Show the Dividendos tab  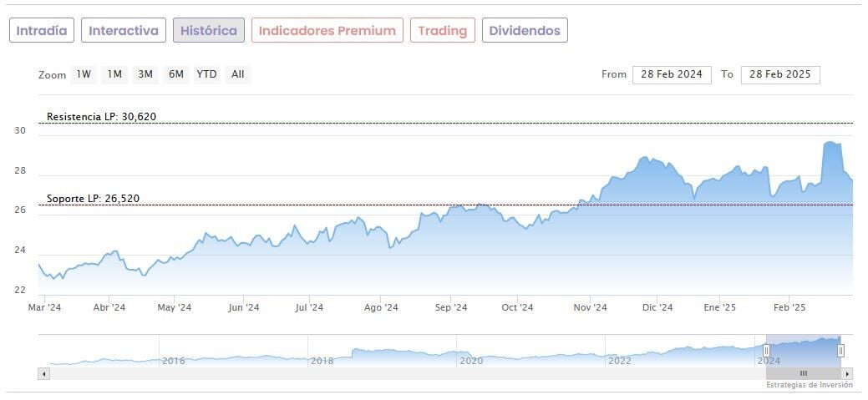(x=525, y=31)
